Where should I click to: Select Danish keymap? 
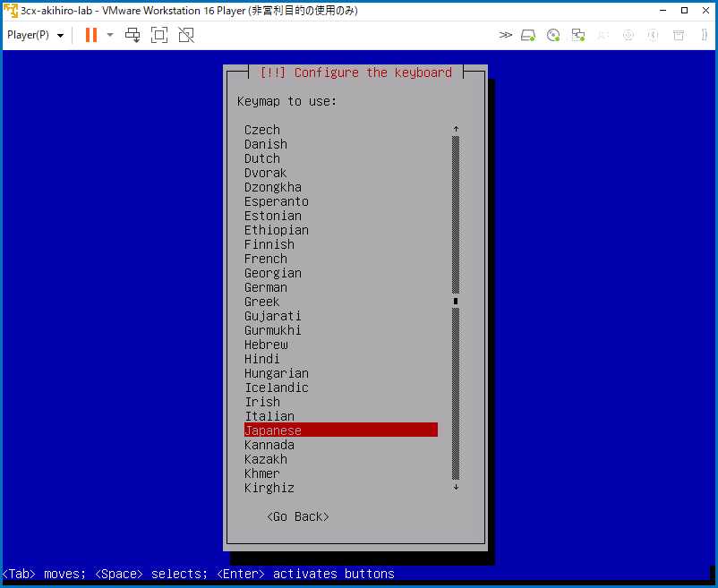click(341, 144)
